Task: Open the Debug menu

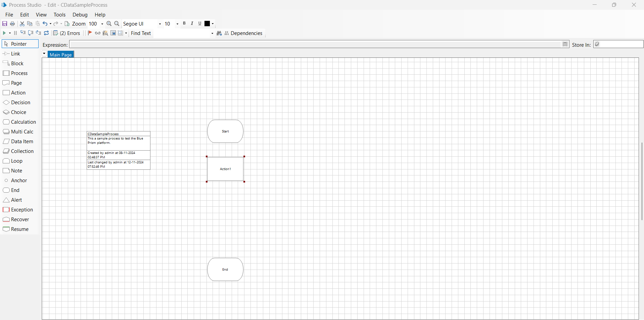Action: pos(80,15)
